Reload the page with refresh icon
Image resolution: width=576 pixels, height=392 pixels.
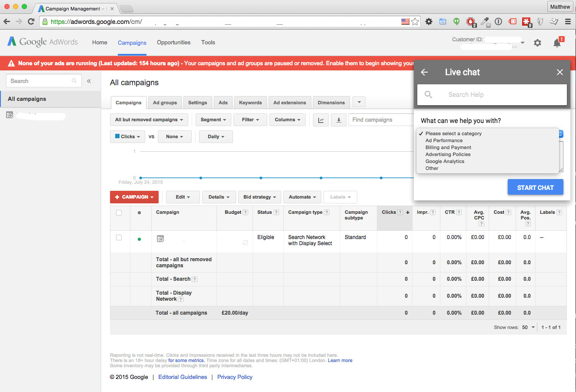coord(31,21)
